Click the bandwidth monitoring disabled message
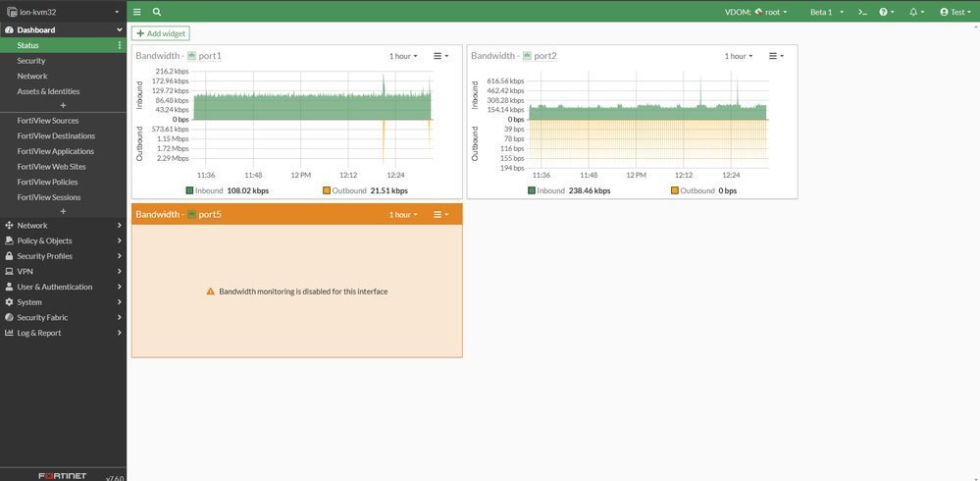 (x=303, y=292)
